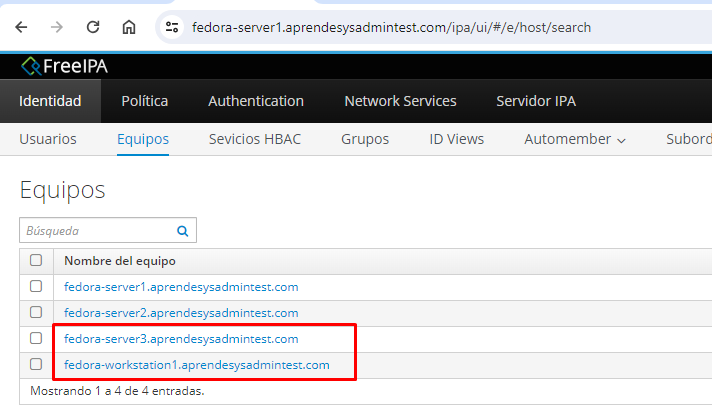Expand the Automember dropdown menu

pyautogui.click(x=575, y=139)
